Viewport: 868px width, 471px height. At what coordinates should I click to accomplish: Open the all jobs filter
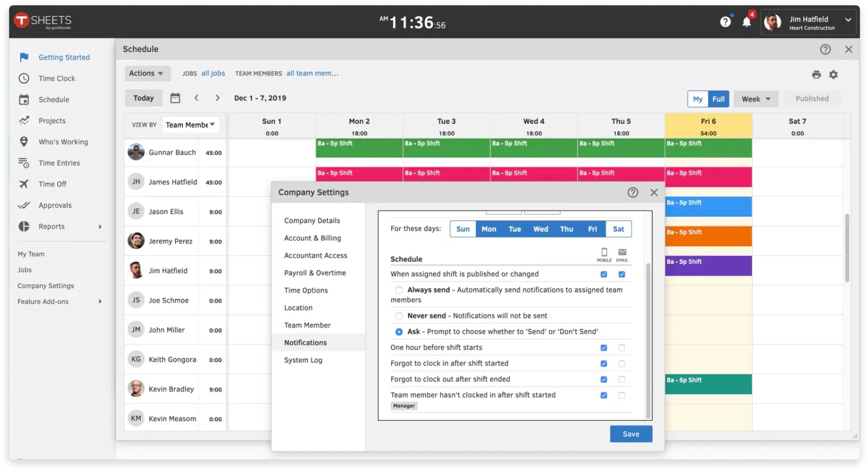coord(213,73)
